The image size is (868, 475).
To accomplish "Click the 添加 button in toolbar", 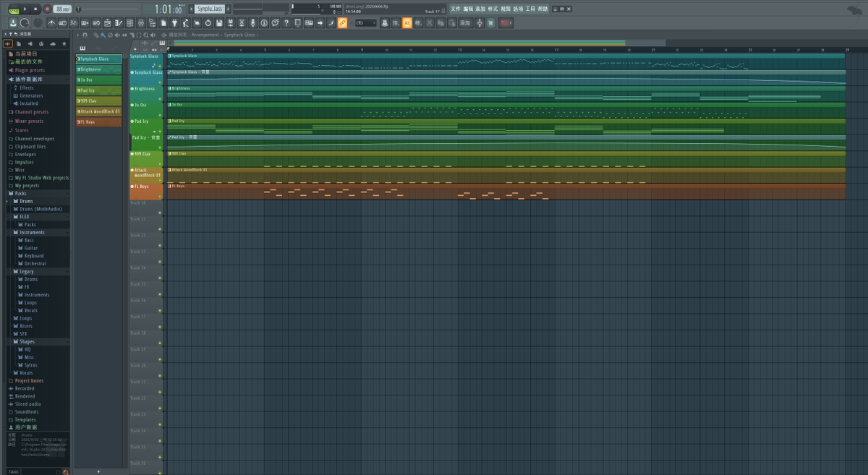I will [465, 23].
